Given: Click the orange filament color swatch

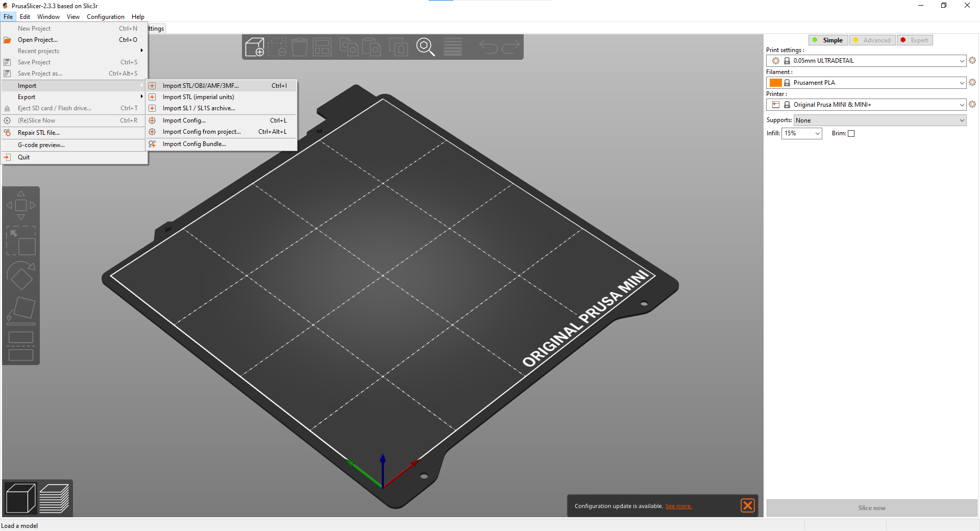Looking at the screenshot, I should [776, 83].
